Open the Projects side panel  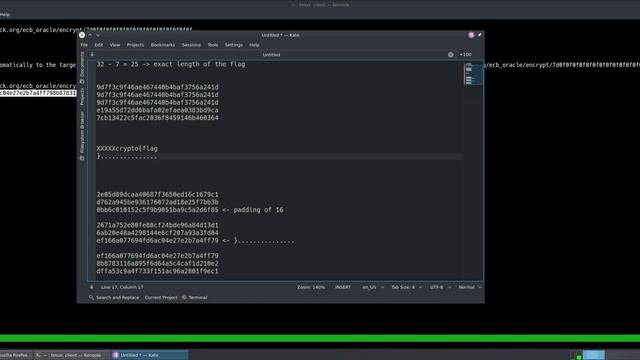pyautogui.click(x=82, y=96)
